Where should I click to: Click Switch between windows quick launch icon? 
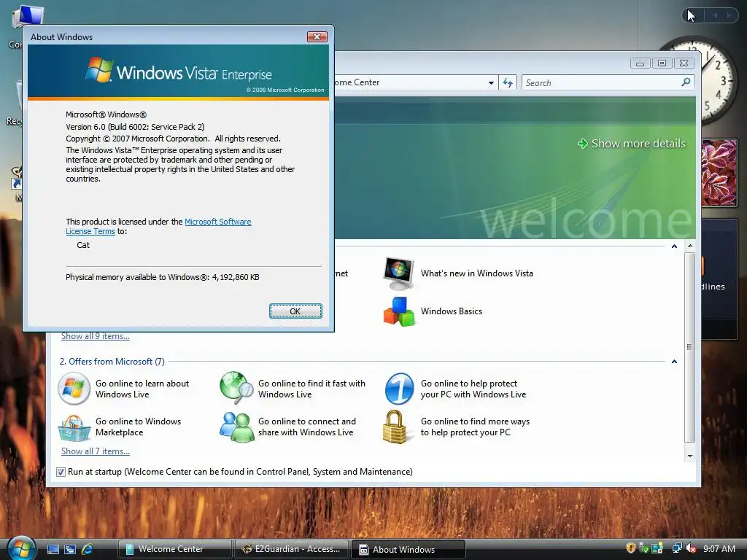70,549
